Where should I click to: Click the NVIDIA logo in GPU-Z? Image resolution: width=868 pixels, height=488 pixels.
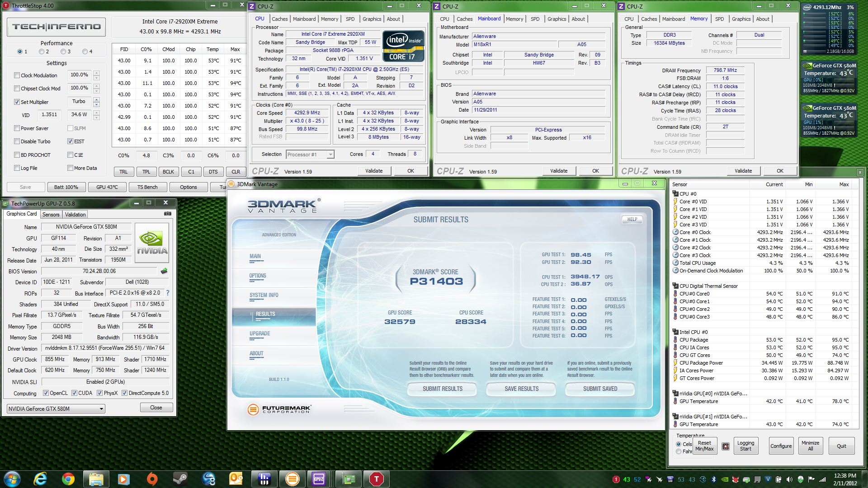(x=152, y=244)
